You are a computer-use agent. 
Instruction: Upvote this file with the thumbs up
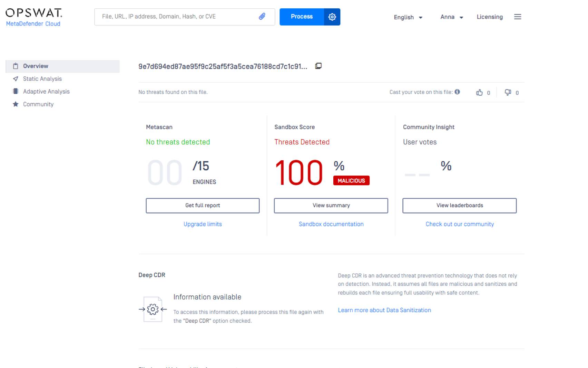[480, 92]
